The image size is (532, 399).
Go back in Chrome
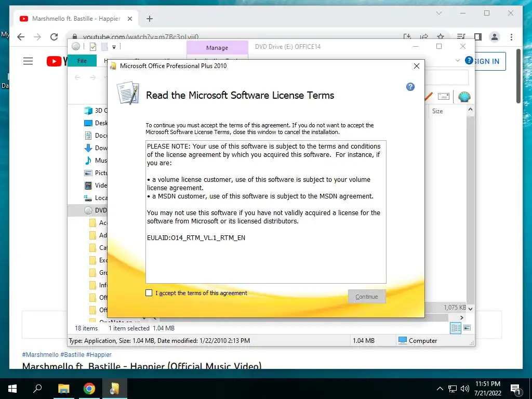pyautogui.click(x=21, y=37)
